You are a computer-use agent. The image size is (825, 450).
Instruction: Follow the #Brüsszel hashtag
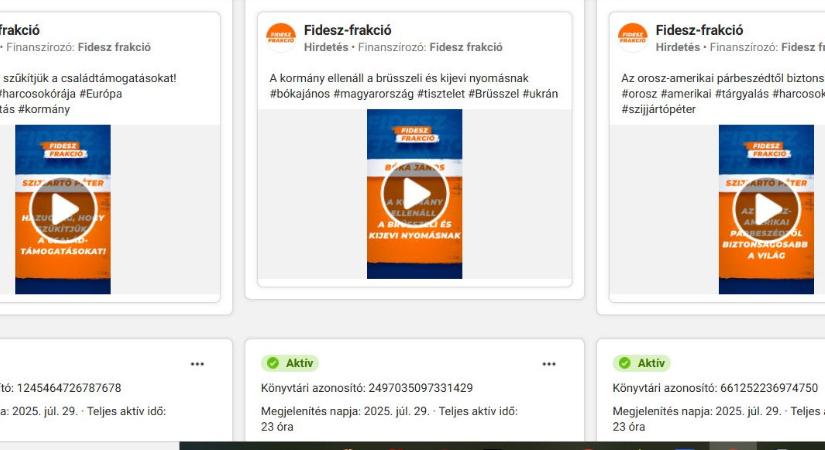click(x=494, y=94)
